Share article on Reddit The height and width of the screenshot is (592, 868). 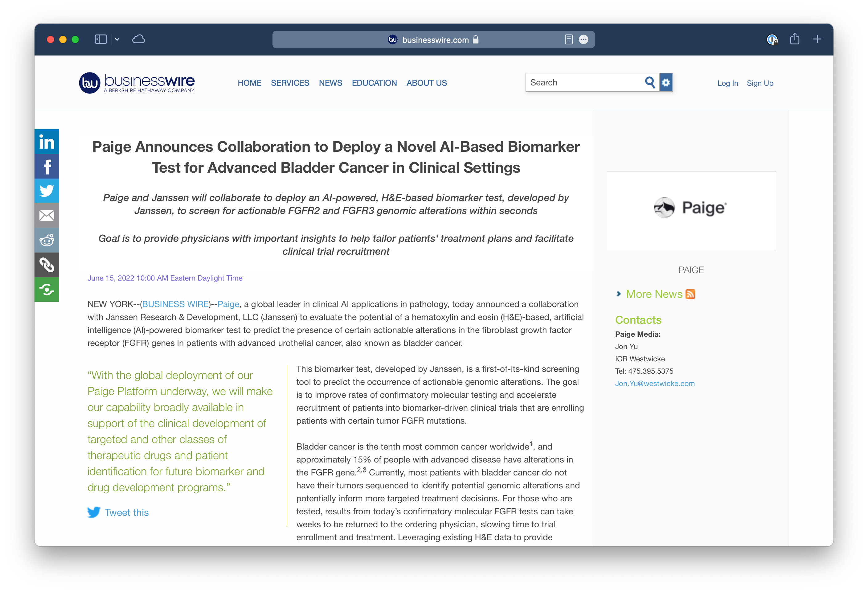(x=47, y=240)
